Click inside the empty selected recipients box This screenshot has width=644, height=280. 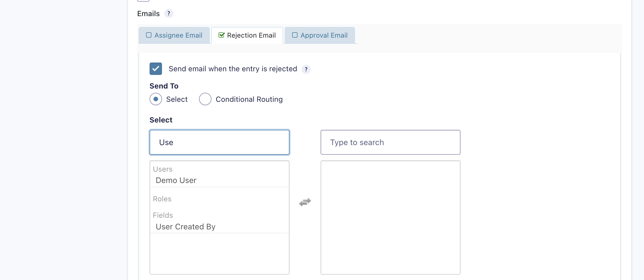coord(390,217)
